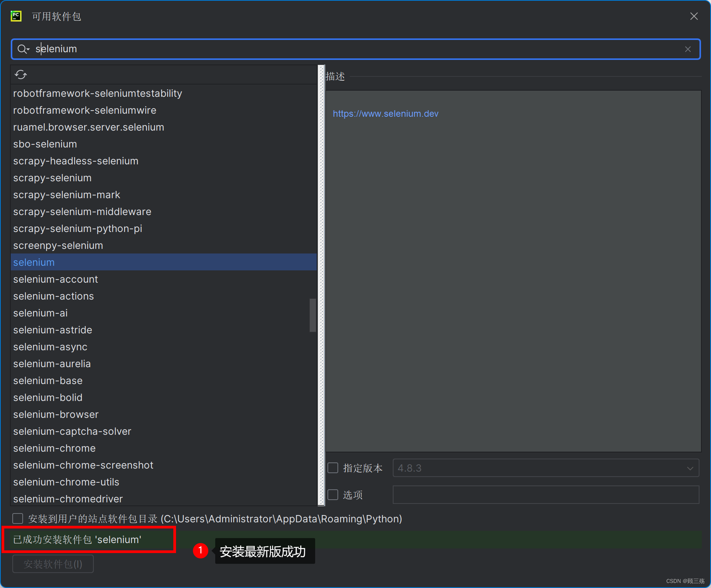Select the robotframework-seleniumwire package
Viewport: 711px width, 588px height.
point(164,110)
